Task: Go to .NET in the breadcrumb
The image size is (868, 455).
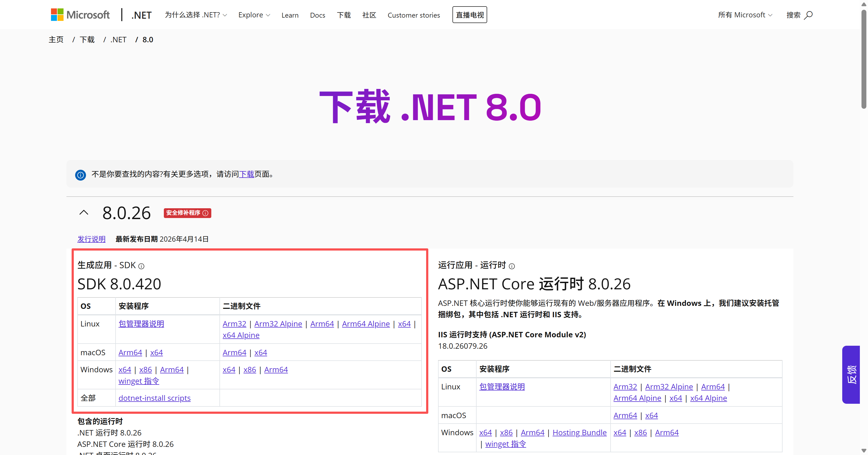Action: [118, 39]
